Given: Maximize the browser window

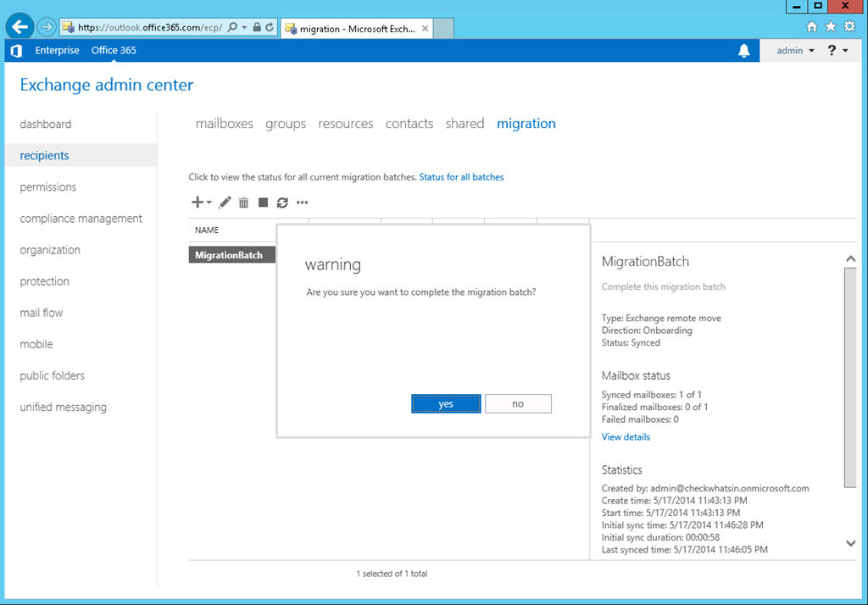Looking at the screenshot, I should 818,6.
